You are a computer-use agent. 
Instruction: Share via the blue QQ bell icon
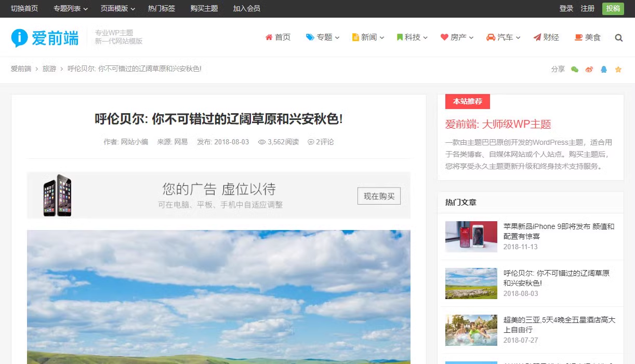604,69
